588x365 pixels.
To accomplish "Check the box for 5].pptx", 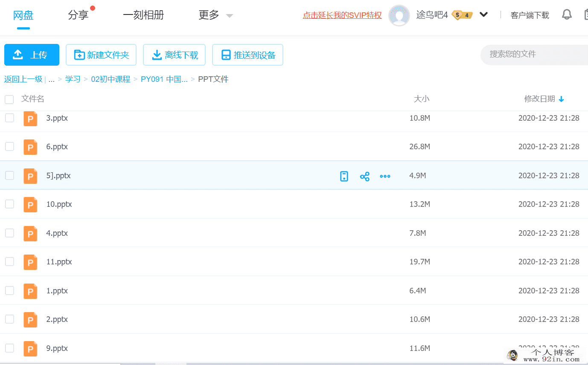I will pyautogui.click(x=9, y=175).
